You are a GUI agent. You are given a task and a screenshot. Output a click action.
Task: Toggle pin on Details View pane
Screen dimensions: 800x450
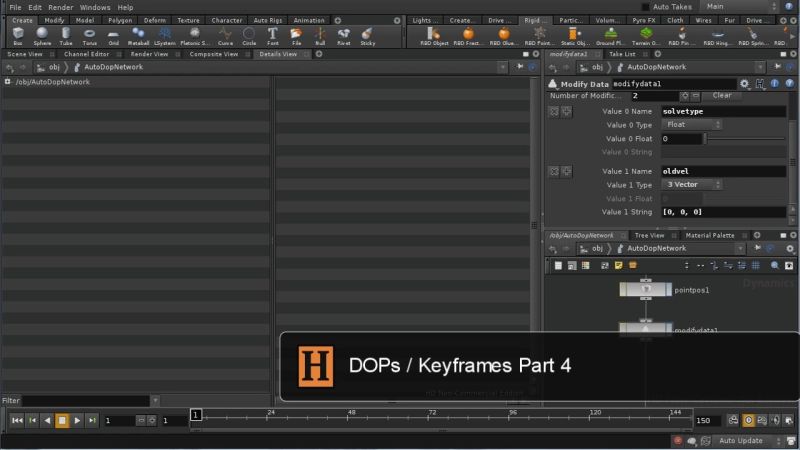point(520,67)
